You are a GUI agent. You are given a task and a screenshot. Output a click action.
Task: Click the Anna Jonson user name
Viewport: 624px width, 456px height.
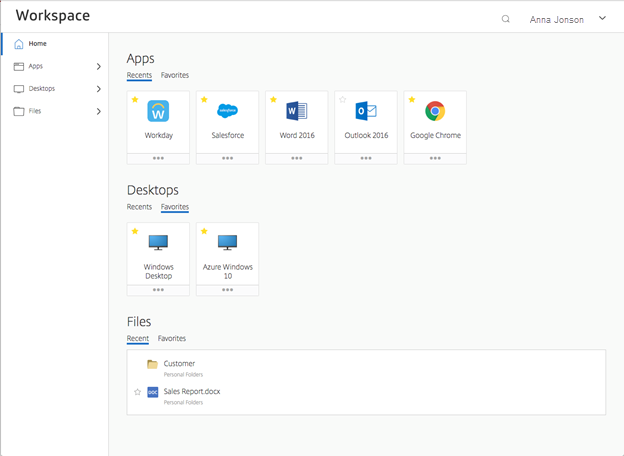point(556,20)
